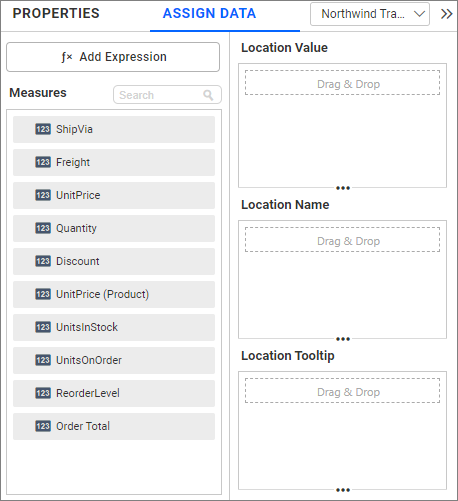This screenshot has width=458, height=501.
Task: Click the numeric type icon beside UnitsOnOrder
Action: tap(43, 360)
